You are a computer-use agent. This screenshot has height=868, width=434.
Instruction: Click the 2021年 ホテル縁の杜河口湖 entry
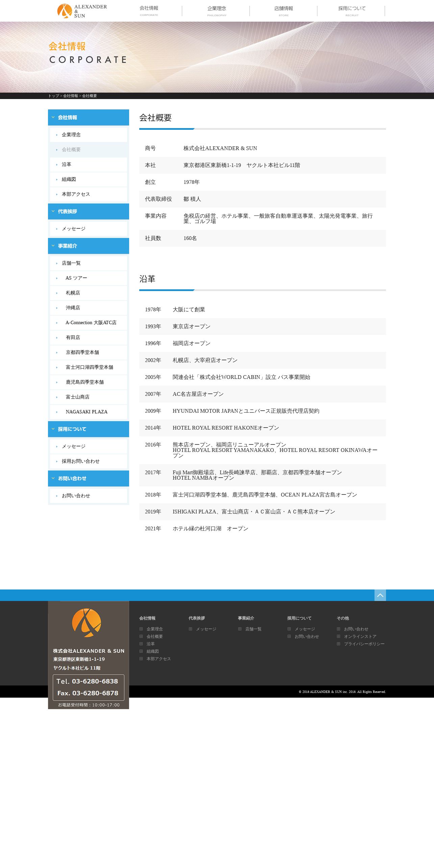(x=263, y=529)
